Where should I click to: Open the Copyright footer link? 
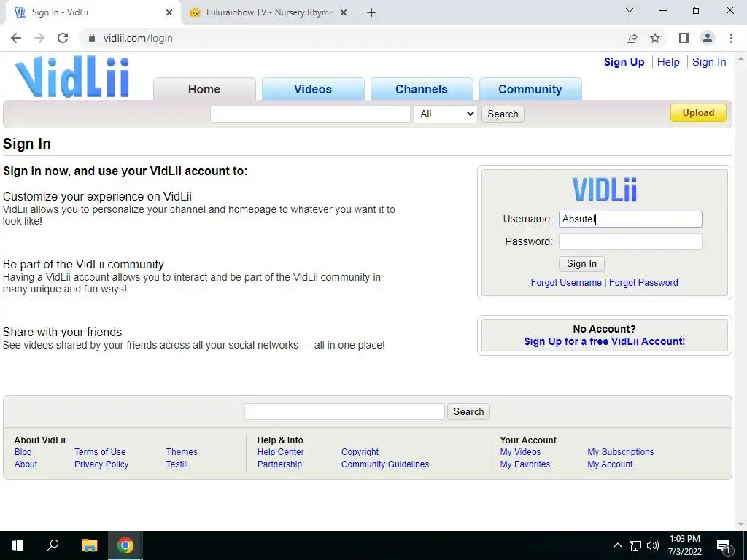[x=360, y=452]
